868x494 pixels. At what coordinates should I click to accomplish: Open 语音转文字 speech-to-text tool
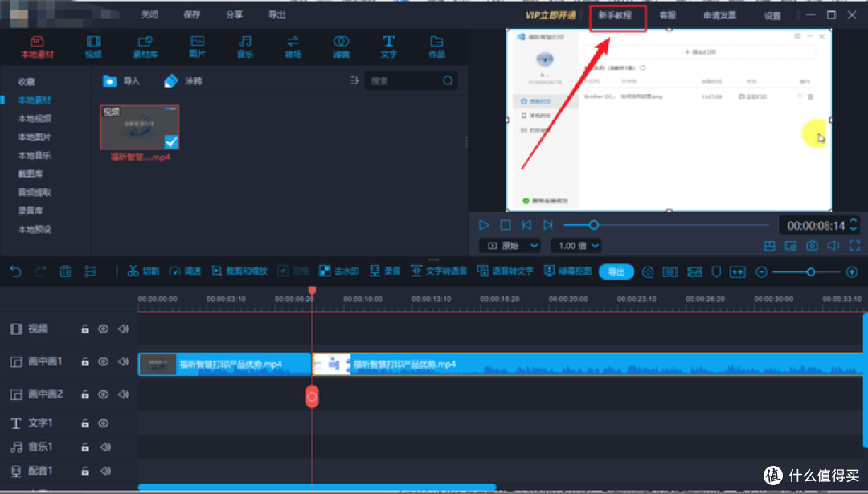pos(506,271)
